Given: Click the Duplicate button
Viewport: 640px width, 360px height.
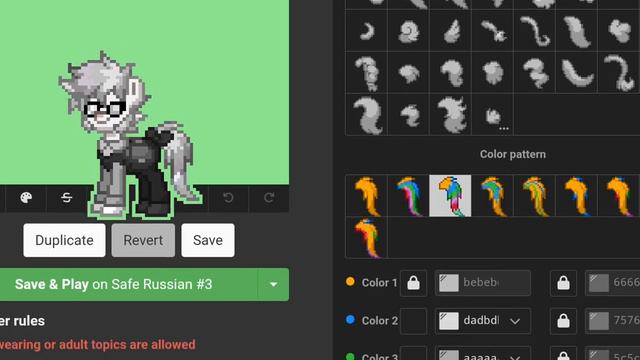Looking at the screenshot, I should (64, 240).
